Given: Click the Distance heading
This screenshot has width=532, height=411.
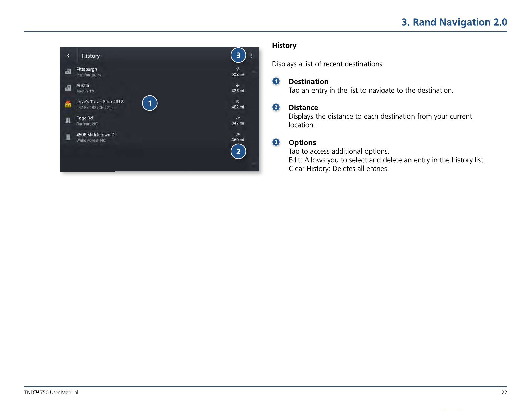Looking at the screenshot, I should coord(303,108).
